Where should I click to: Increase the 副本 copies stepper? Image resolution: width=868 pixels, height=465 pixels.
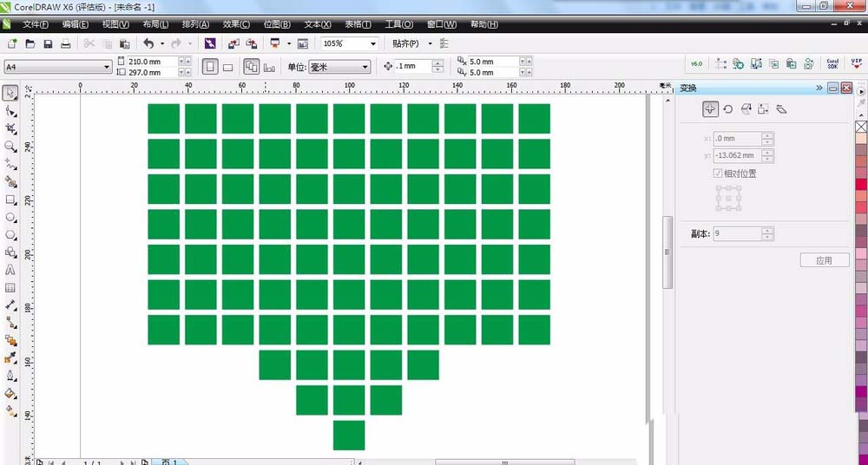pos(767,230)
